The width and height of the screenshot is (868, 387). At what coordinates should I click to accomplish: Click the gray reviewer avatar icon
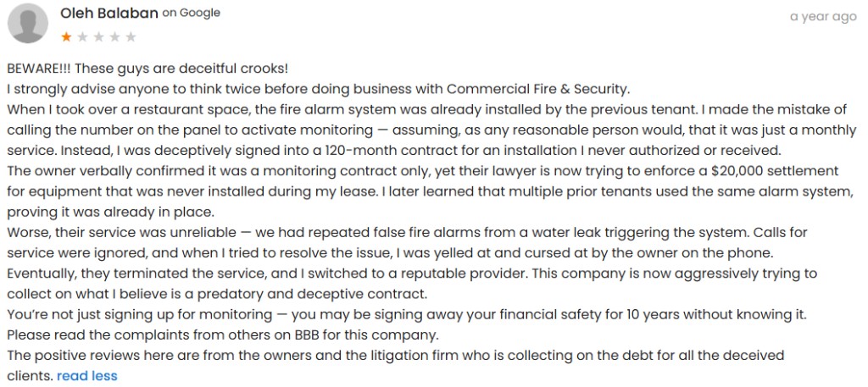(28, 23)
